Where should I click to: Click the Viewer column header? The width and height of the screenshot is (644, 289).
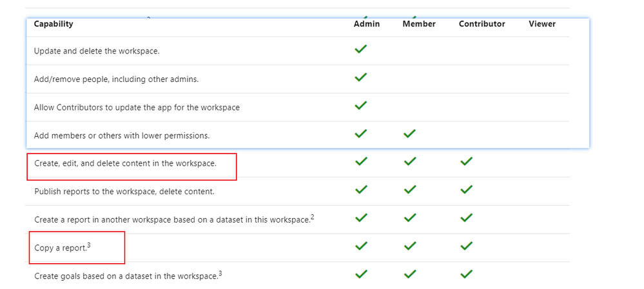coord(542,24)
